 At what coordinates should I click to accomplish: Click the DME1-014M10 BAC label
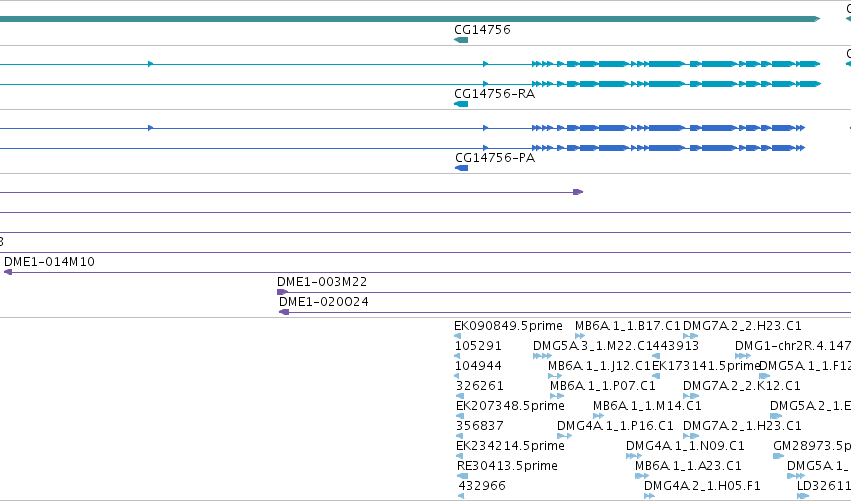point(49,262)
